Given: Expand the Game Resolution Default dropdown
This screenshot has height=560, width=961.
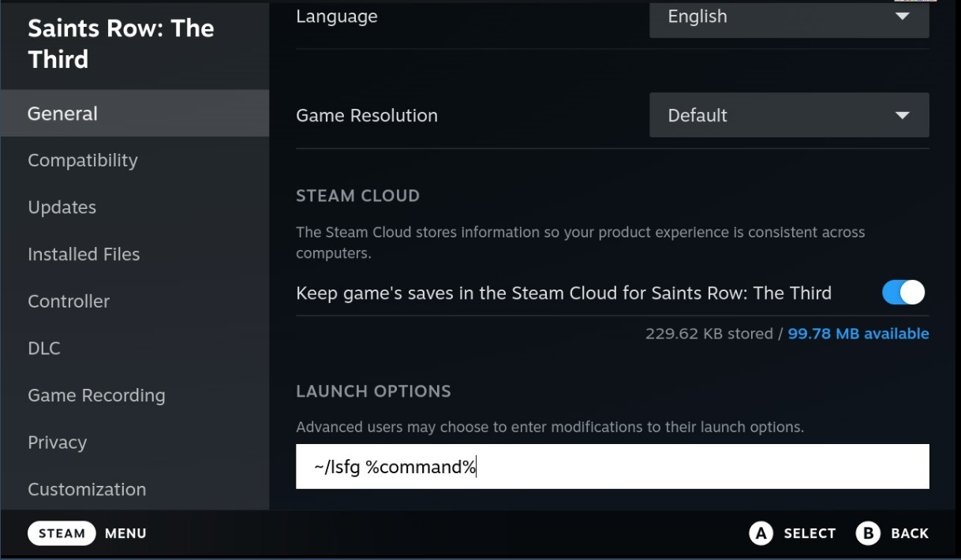Looking at the screenshot, I should (x=788, y=115).
